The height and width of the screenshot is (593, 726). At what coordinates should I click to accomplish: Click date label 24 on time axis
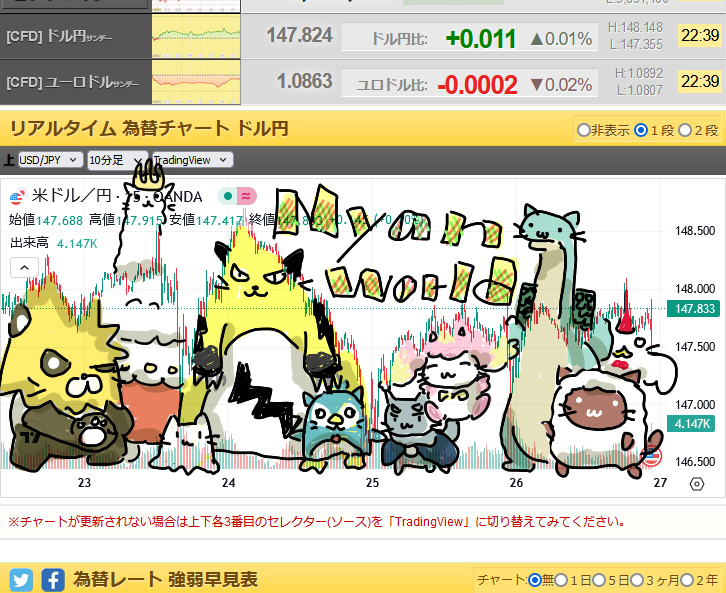click(x=228, y=483)
